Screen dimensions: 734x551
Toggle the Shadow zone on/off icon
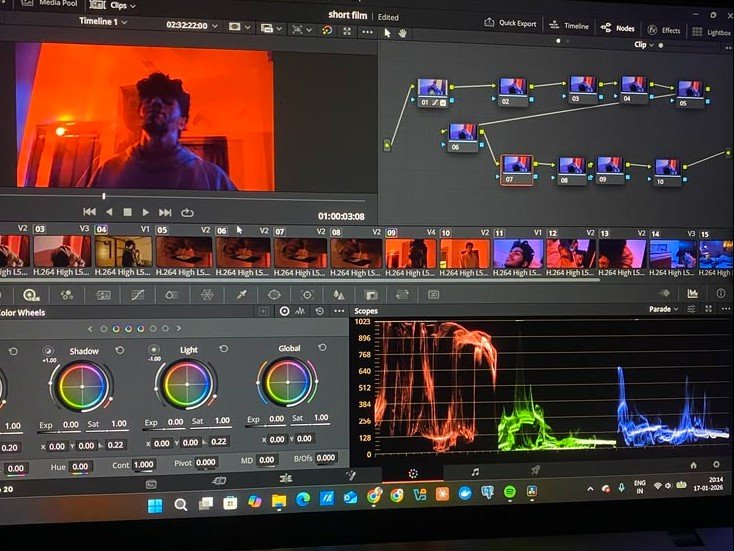point(48,351)
